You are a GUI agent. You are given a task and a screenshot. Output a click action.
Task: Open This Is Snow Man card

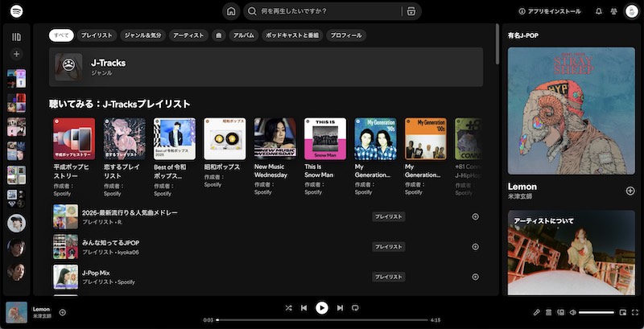coord(325,158)
